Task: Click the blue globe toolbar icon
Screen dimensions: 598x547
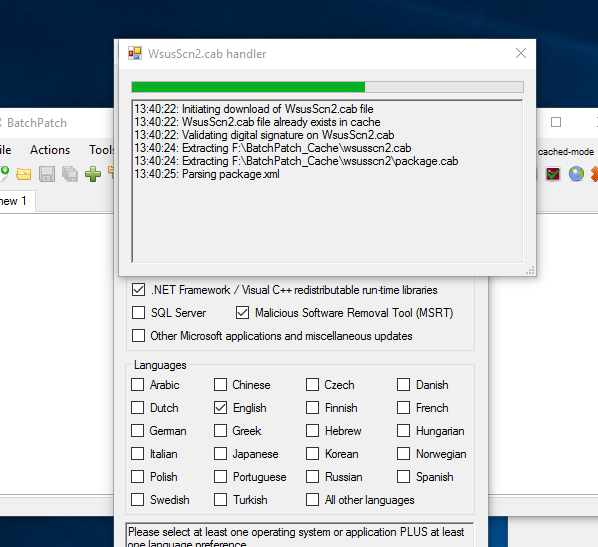Action: point(576,174)
